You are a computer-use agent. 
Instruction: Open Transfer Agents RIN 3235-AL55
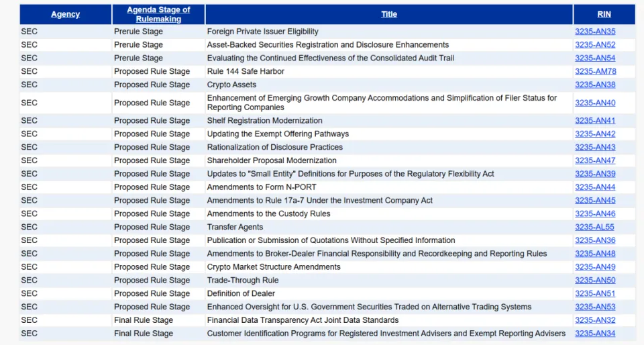coord(594,227)
